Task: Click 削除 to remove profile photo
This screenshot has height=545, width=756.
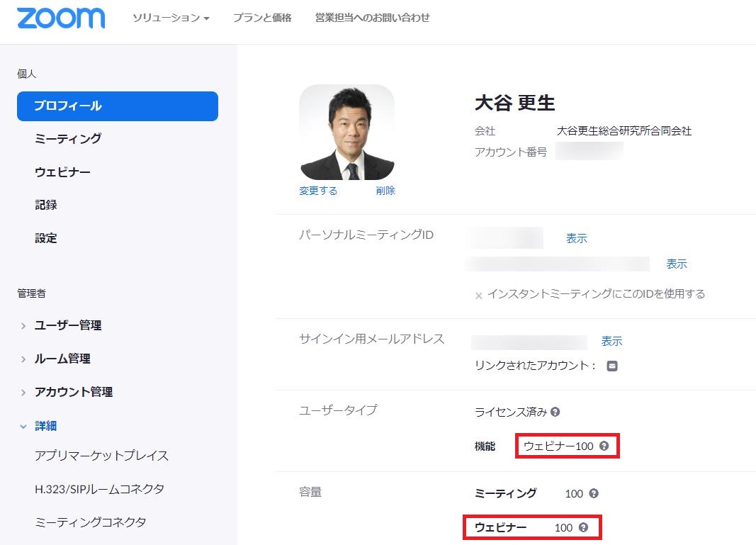Action: (x=385, y=191)
